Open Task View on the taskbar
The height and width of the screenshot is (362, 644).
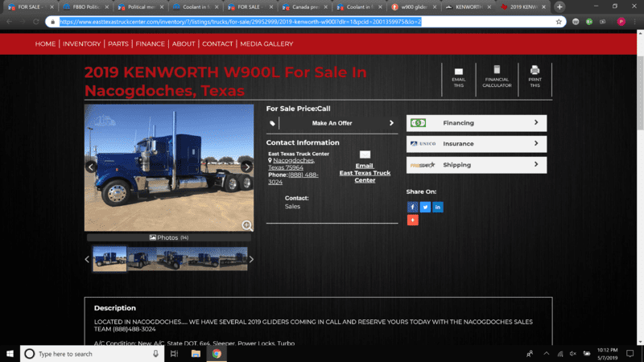[x=175, y=354]
